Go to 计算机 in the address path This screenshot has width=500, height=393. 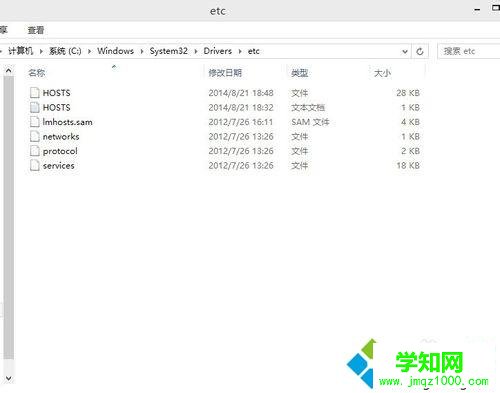[20, 51]
